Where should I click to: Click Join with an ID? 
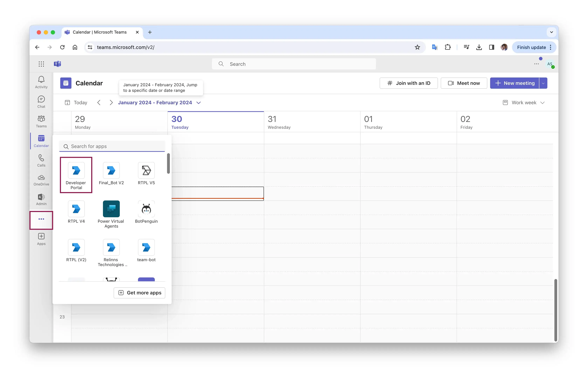click(409, 83)
